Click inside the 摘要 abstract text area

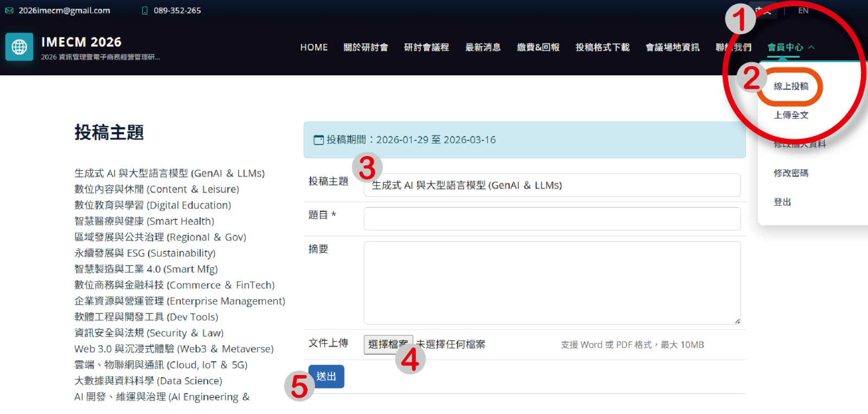(x=552, y=282)
